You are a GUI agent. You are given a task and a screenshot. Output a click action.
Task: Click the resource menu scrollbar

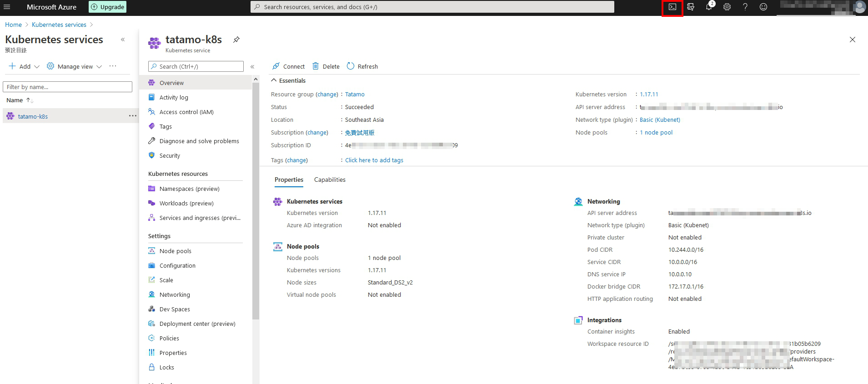(256, 200)
